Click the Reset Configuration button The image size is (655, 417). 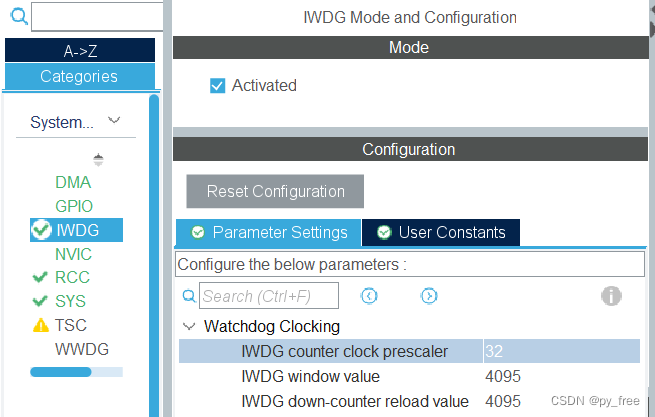point(275,191)
